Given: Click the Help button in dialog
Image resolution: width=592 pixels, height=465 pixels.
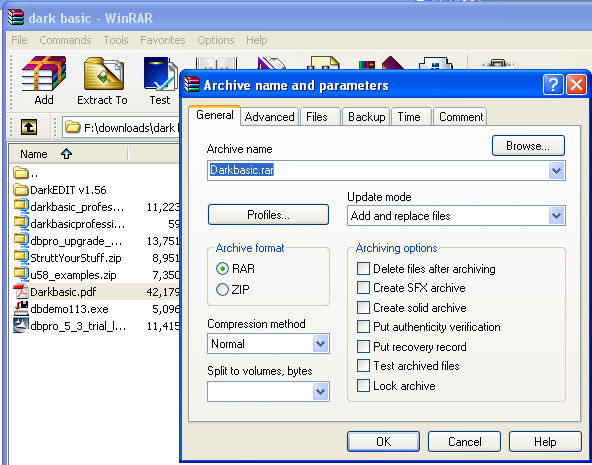Looking at the screenshot, I should 545,442.
